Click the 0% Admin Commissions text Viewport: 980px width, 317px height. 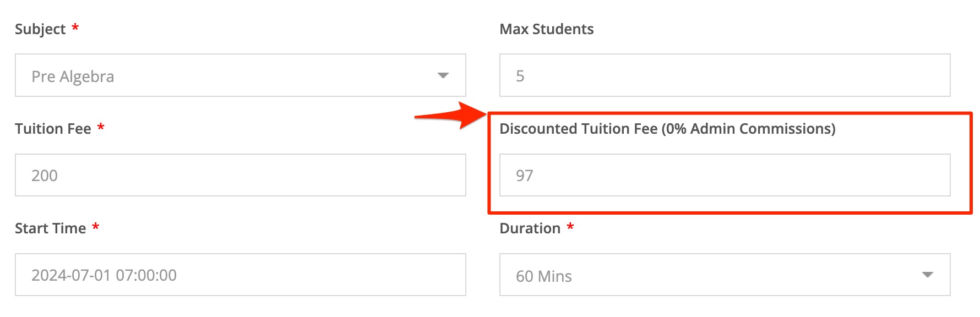tap(749, 129)
